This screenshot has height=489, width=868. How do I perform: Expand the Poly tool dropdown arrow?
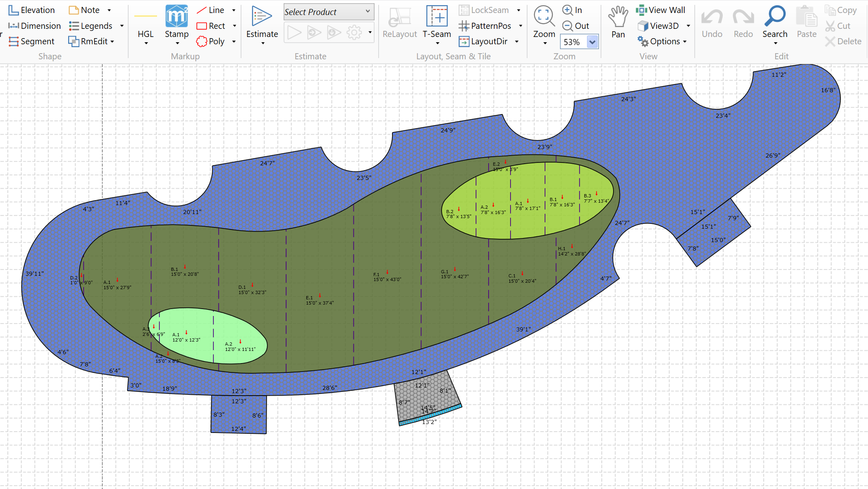click(234, 41)
